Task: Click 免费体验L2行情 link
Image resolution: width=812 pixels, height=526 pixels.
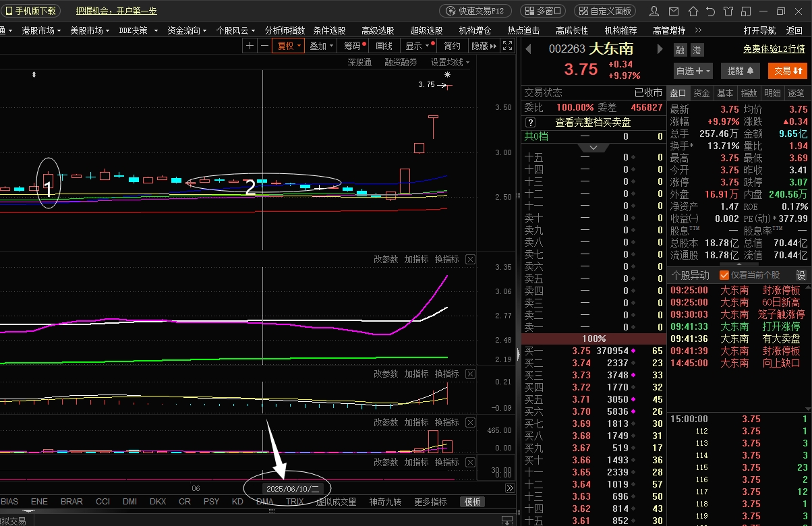Action: (x=774, y=49)
